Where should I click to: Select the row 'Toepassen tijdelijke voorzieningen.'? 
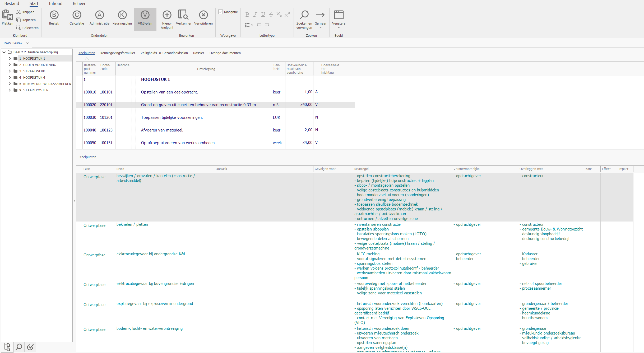pyautogui.click(x=215, y=117)
